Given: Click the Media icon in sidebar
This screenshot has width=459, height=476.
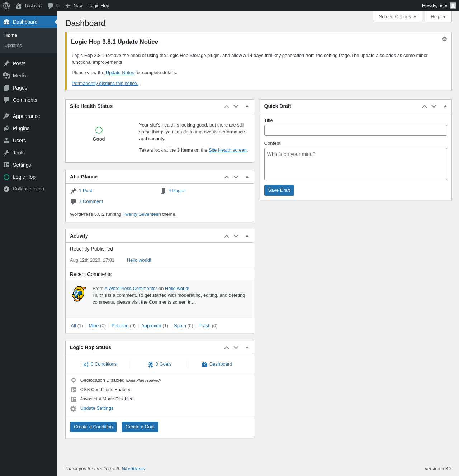Looking at the screenshot, I should [6, 76].
